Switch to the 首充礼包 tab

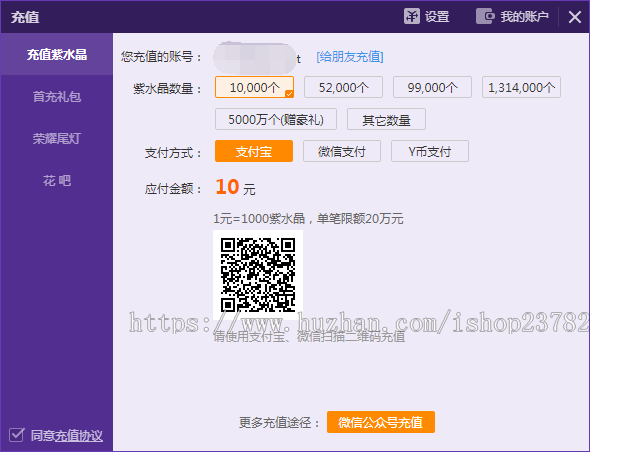pyautogui.click(x=57, y=96)
